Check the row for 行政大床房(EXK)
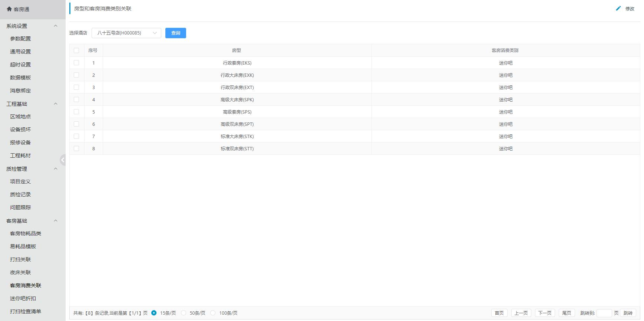This screenshot has width=644, height=321. tap(76, 75)
